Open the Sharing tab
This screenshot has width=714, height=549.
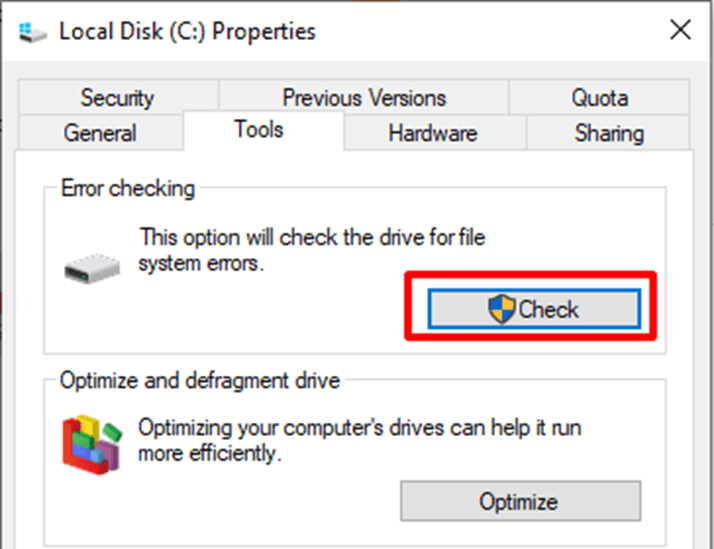[x=609, y=133]
